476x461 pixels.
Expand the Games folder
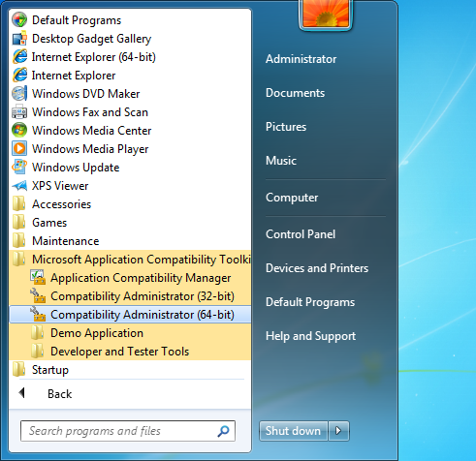(130, 223)
